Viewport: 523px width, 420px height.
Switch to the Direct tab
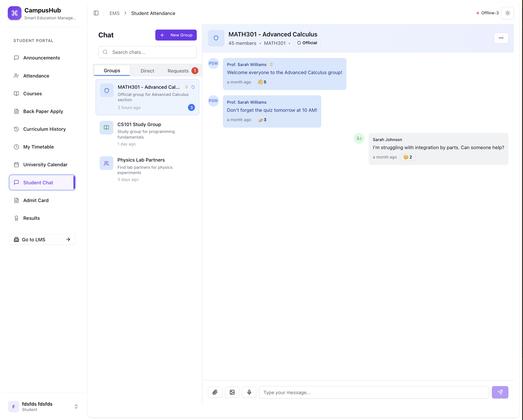[147, 71]
